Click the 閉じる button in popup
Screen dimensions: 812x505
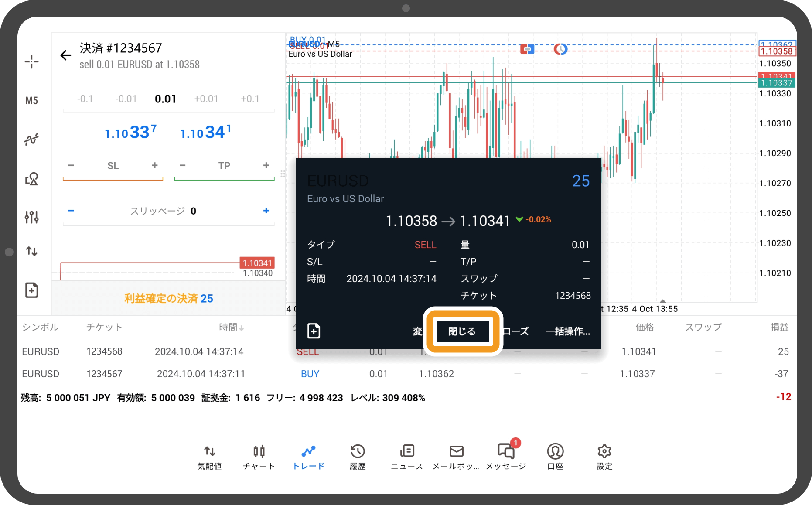(462, 331)
